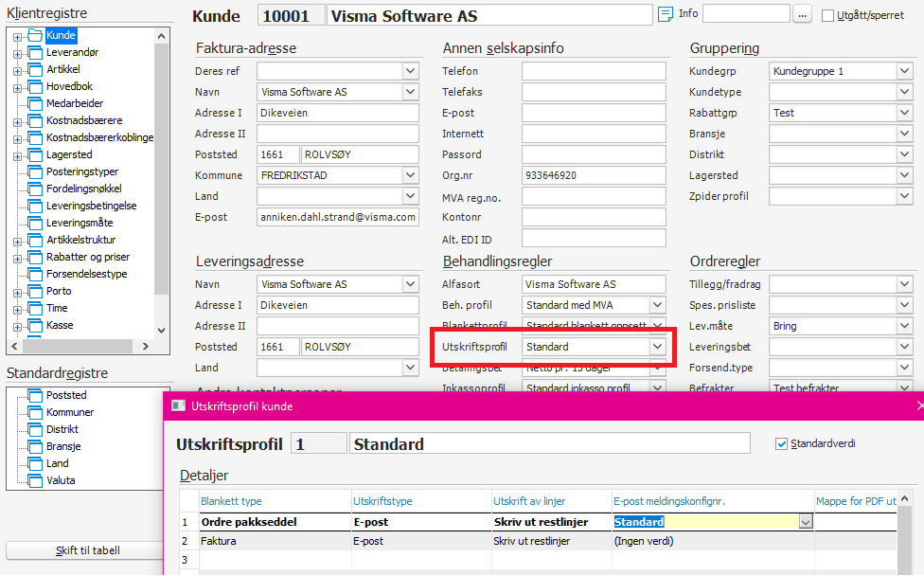Click the note icon beside Info

pos(666,14)
